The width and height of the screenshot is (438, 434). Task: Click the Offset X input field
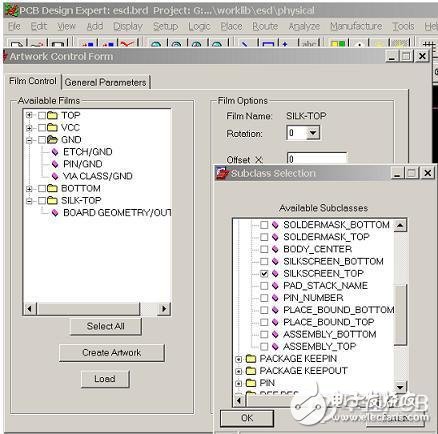click(x=317, y=158)
